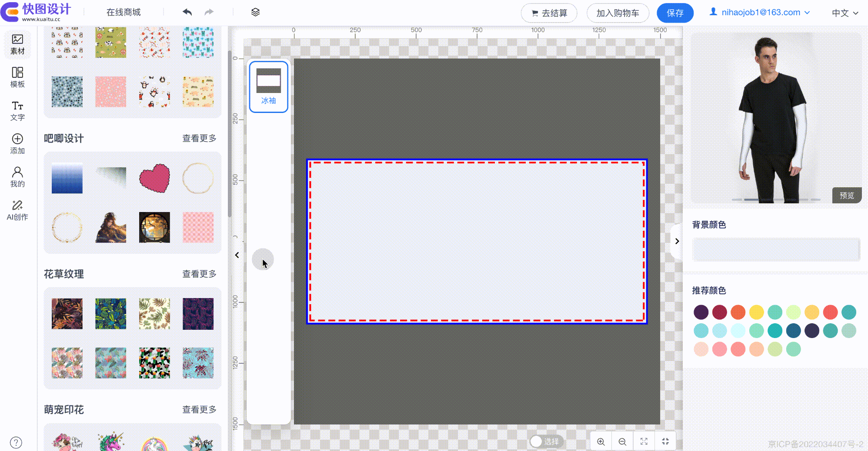Click the undo arrow icon
This screenshot has width=868, height=451.
tap(187, 12)
